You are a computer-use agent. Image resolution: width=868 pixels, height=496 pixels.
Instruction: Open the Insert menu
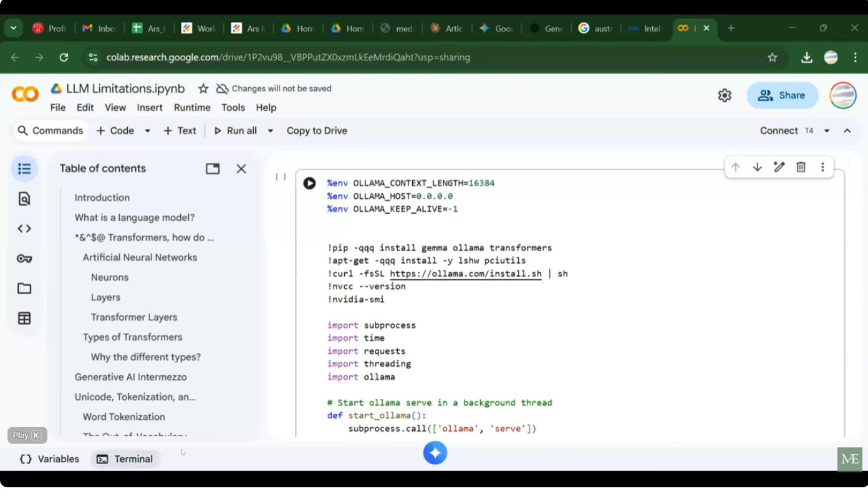150,108
